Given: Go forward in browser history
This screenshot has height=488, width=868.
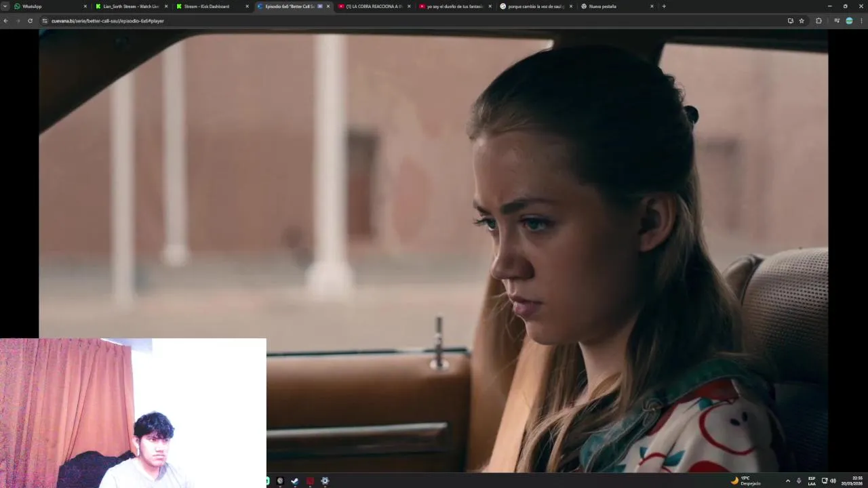Looking at the screenshot, I should [x=18, y=21].
